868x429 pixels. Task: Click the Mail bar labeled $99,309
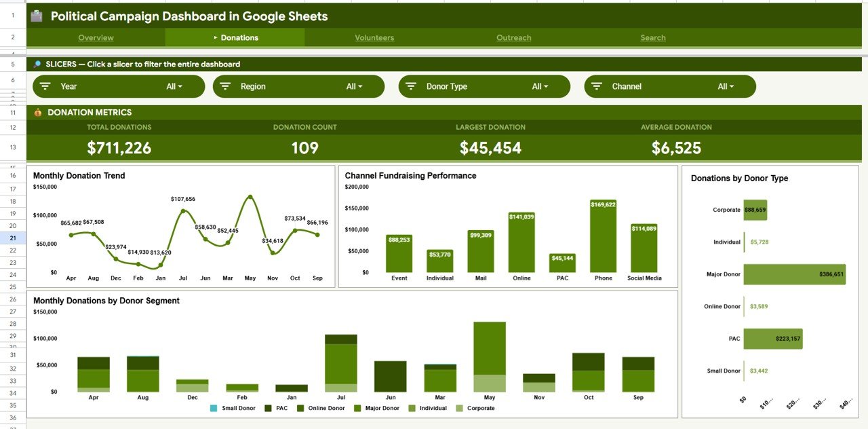(481, 251)
